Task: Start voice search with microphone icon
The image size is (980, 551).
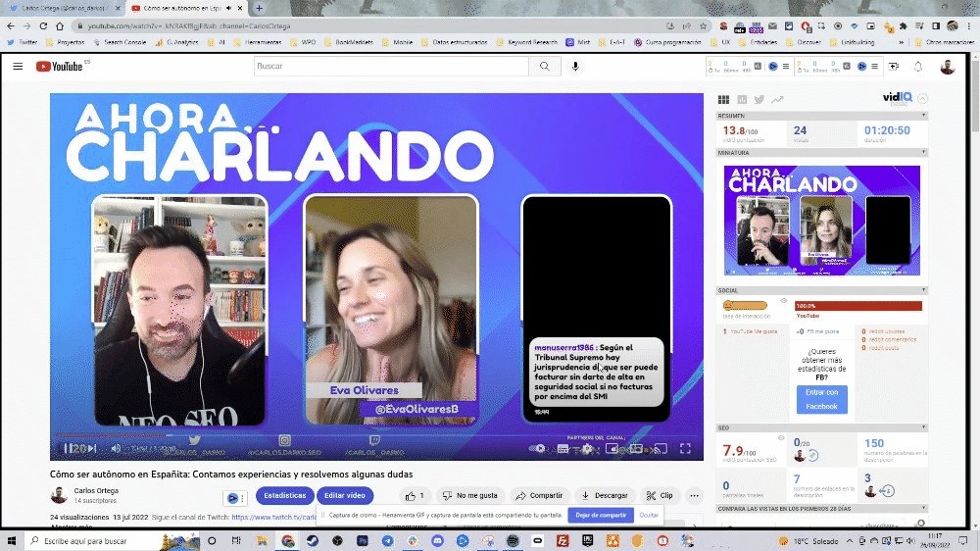Action: [x=575, y=67]
